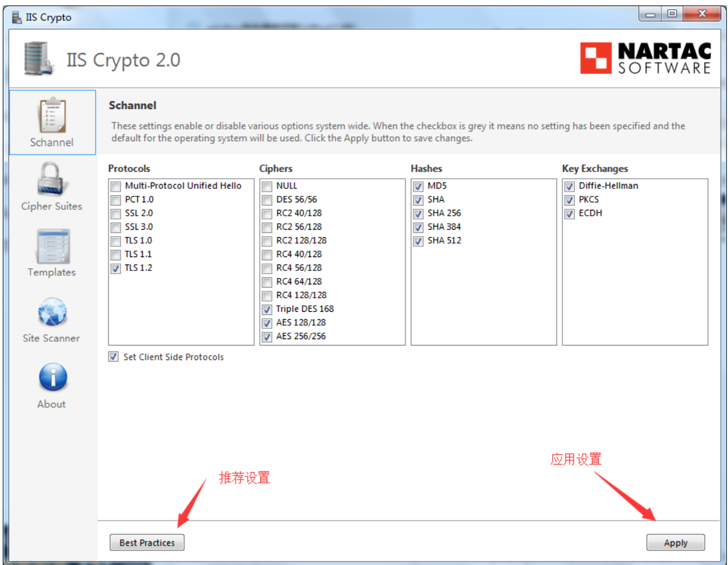Toggle the NULL cipher checkbox
This screenshot has width=728, height=565.
tap(267, 187)
